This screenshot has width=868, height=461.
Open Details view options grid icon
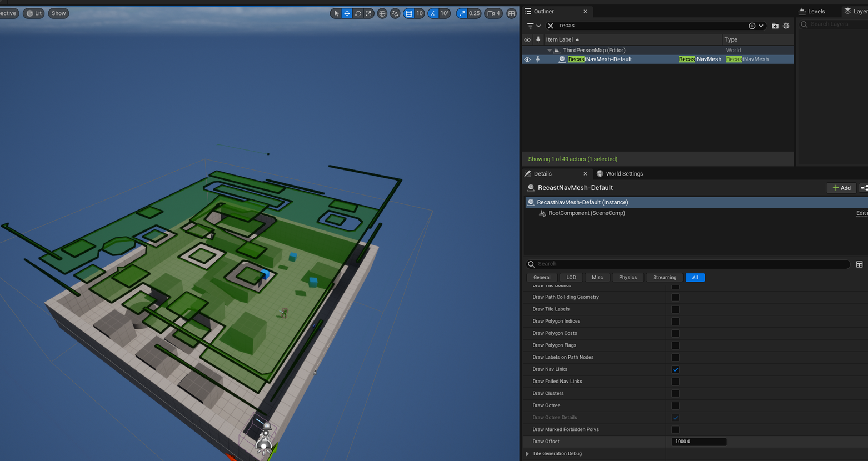pos(859,264)
